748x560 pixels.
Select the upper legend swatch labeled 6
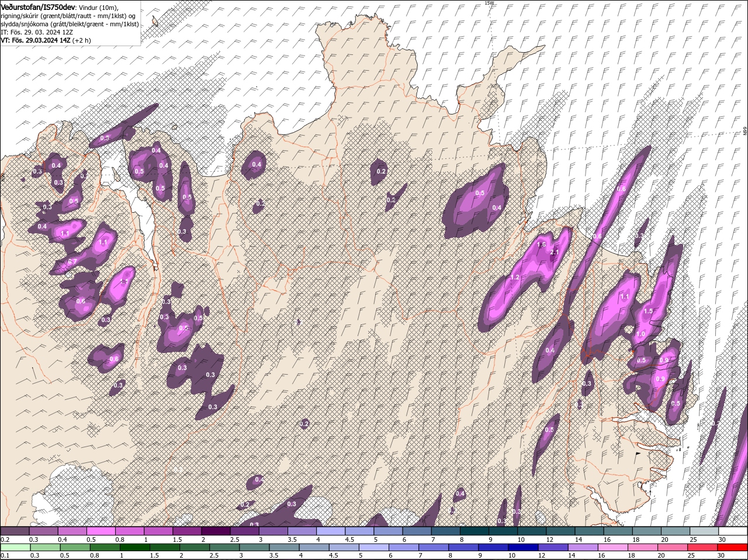(417, 531)
